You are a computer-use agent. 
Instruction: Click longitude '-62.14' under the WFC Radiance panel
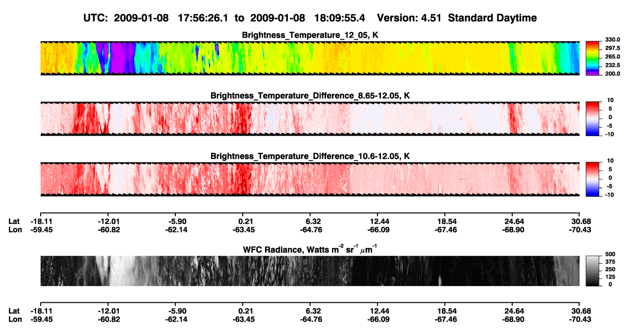pos(177,319)
